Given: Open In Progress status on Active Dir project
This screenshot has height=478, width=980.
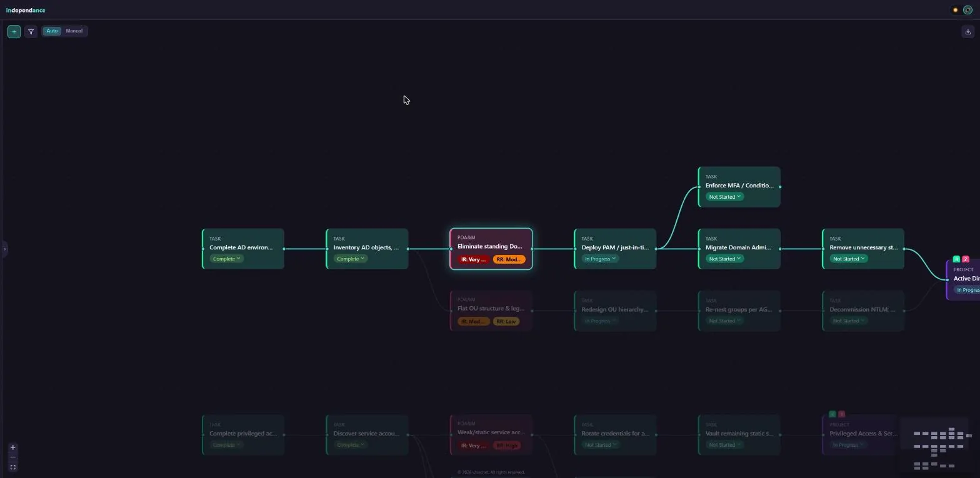Looking at the screenshot, I should (x=967, y=290).
